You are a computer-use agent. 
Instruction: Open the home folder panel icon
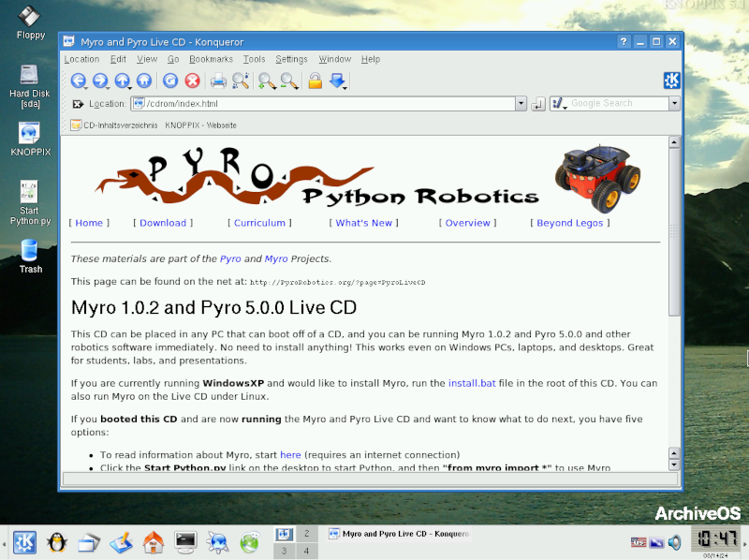point(154,543)
